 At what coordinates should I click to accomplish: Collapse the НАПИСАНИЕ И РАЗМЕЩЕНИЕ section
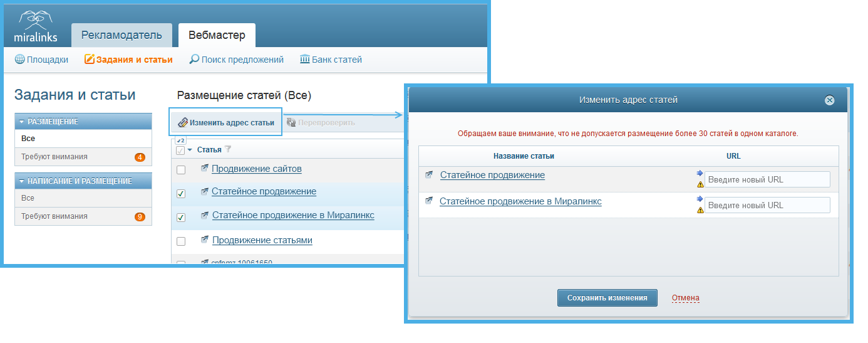click(x=22, y=181)
